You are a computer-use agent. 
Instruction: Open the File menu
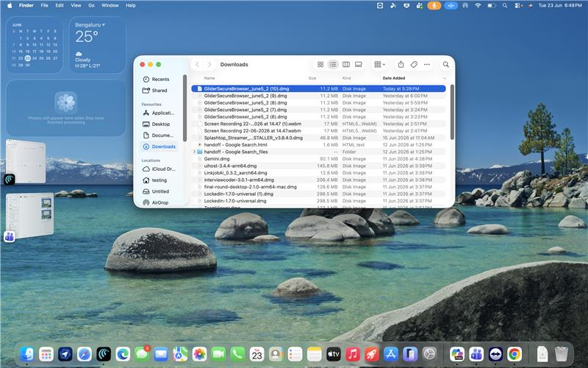[x=44, y=6]
